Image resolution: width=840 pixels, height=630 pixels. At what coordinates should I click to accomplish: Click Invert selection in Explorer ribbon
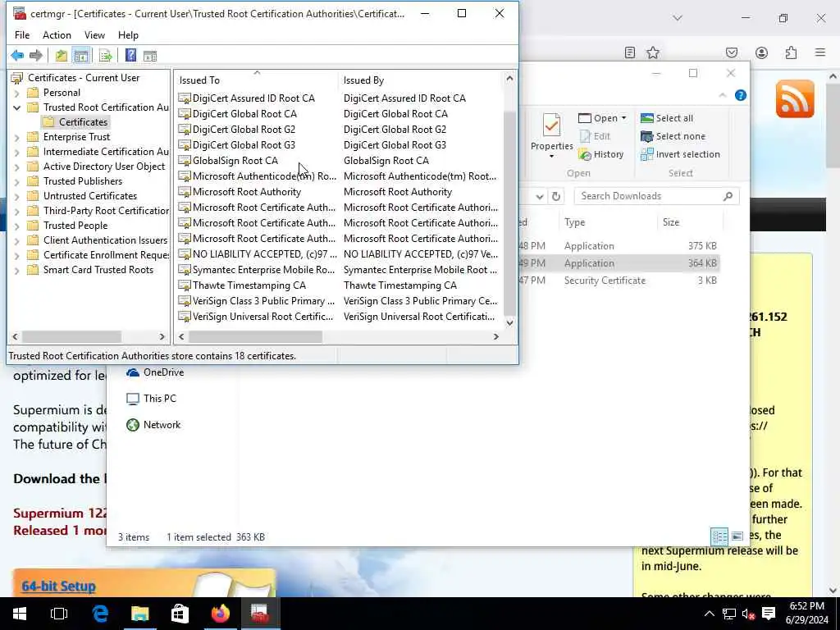point(680,154)
